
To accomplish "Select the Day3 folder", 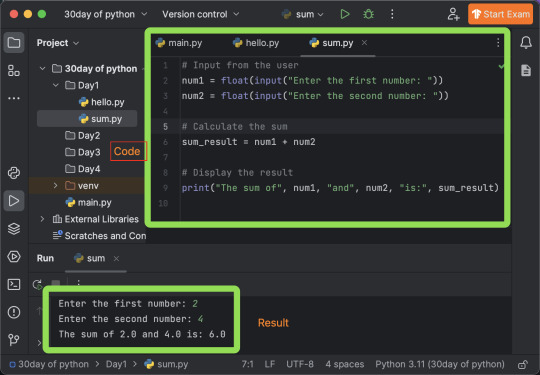I will click(x=82, y=152).
